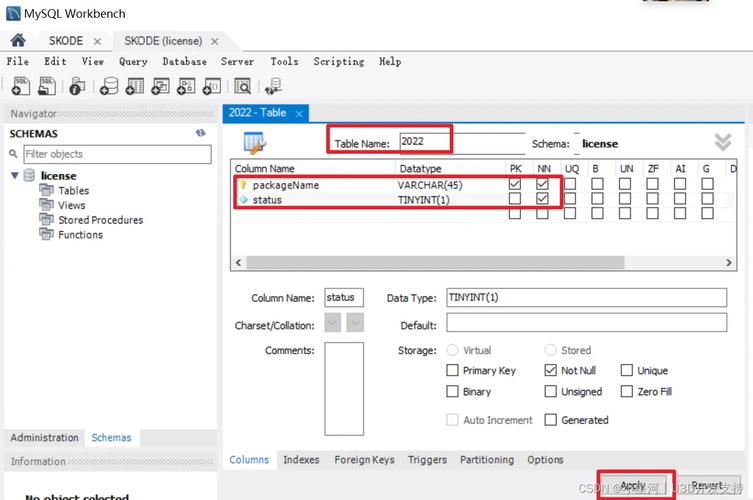Enable the Unique checkbox
Image resolution: width=753 pixels, height=500 pixels.
(x=627, y=370)
